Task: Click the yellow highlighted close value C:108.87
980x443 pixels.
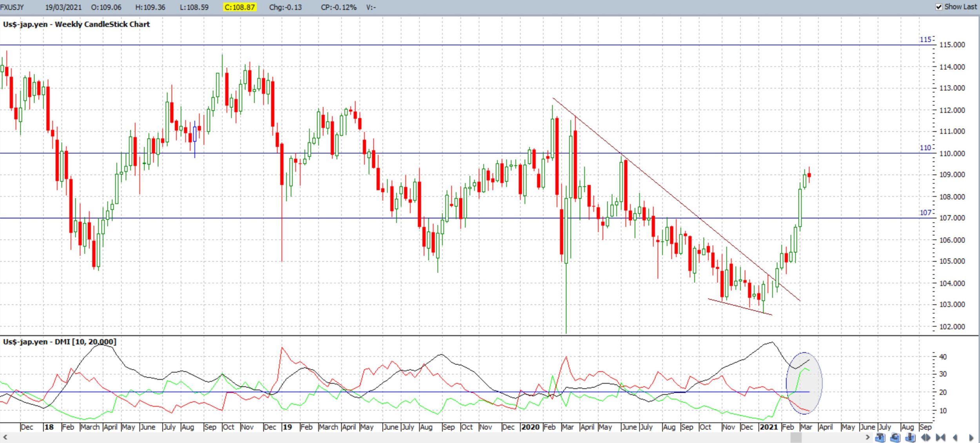Action: pyautogui.click(x=240, y=7)
